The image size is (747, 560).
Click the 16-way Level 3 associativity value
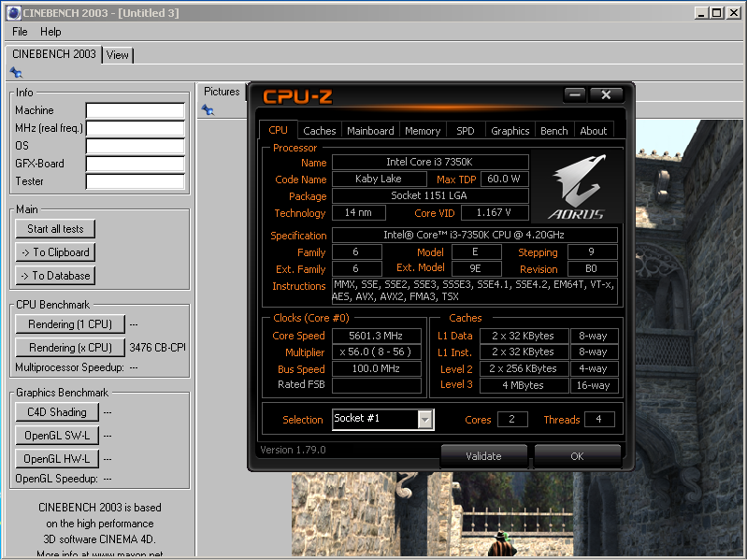coord(594,385)
